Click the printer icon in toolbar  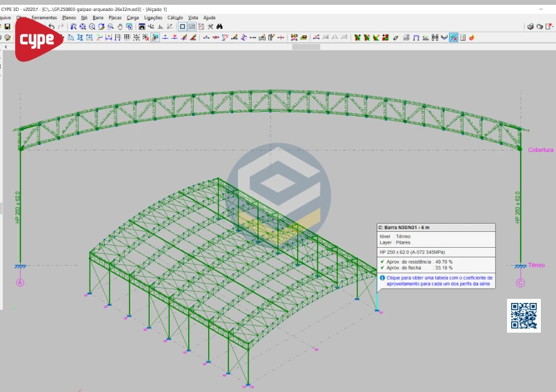click(x=530, y=27)
